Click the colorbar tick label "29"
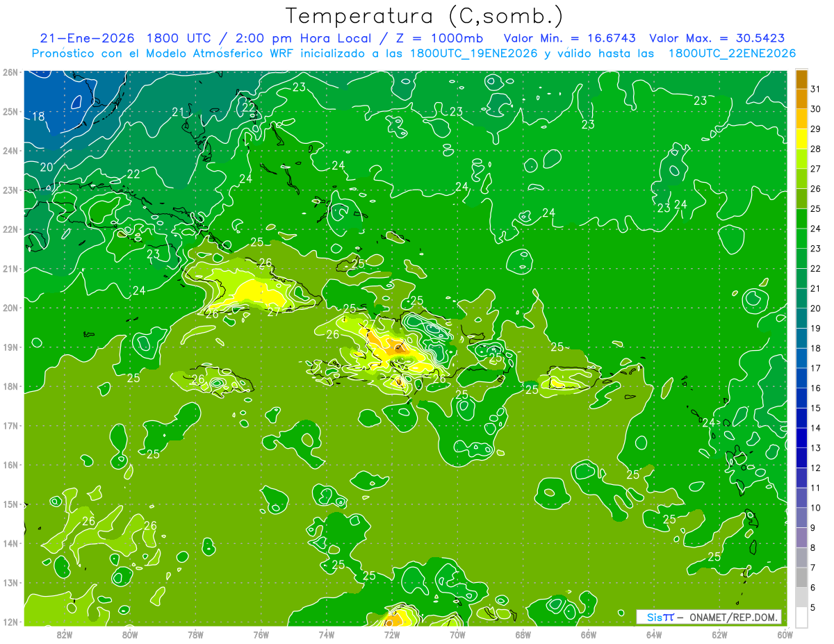This screenshot has width=834, height=644. point(815,129)
